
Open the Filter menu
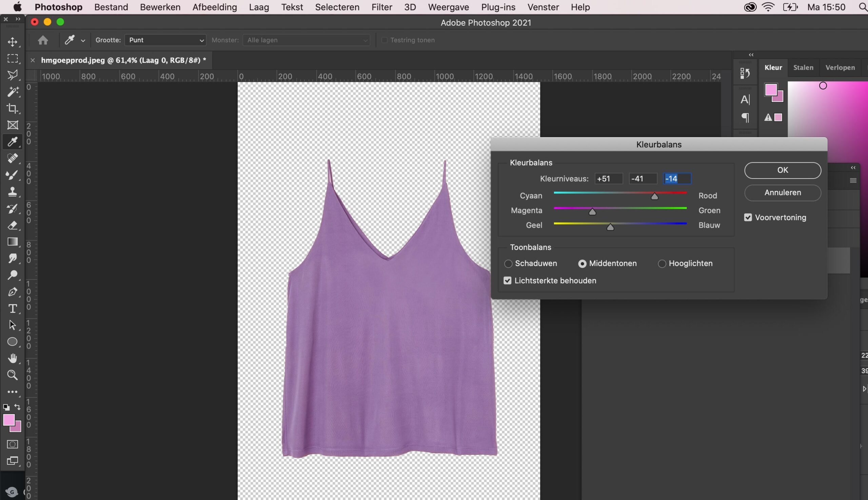[382, 7]
